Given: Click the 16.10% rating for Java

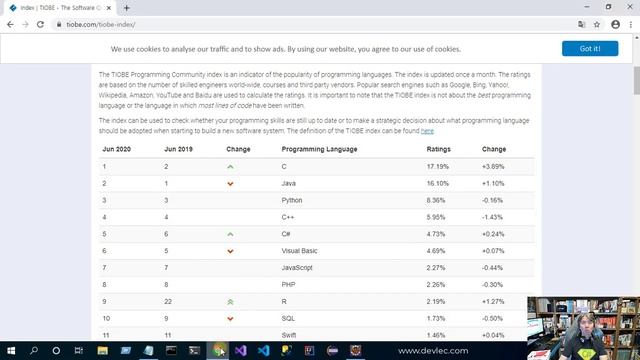Looking at the screenshot, I should [438, 184].
